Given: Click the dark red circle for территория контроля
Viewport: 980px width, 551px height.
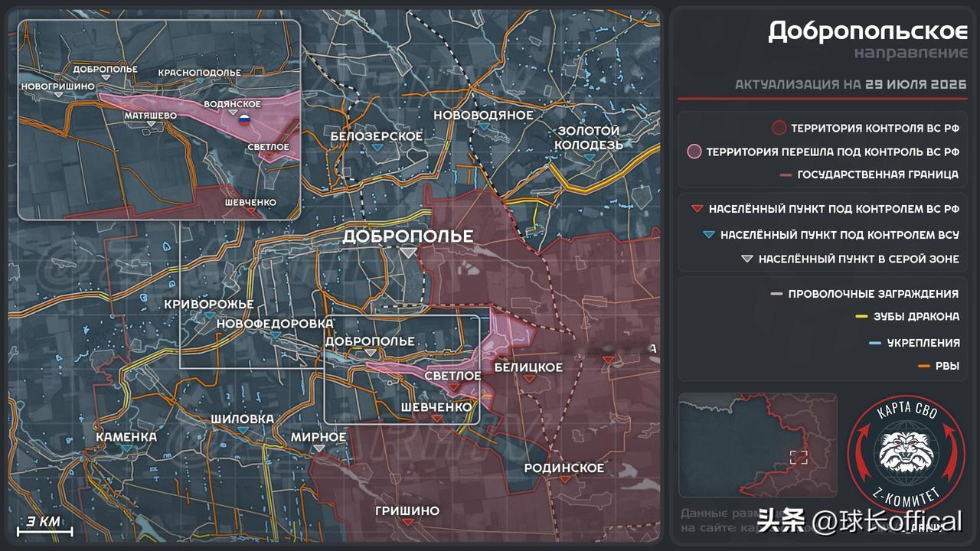Looking at the screenshot, I should tap(779, 128).
